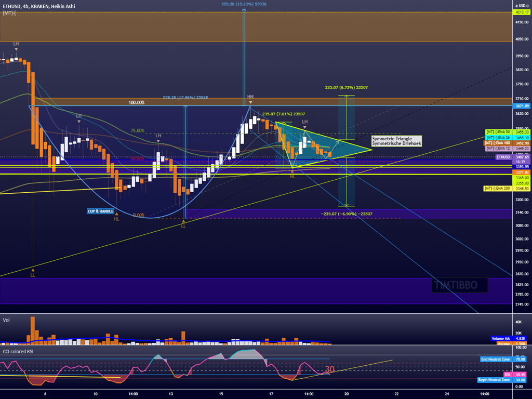The height and width of the screenshot is (399, 532).
Task: Click the LL marker at chart bottom-left
Action: pos(32,274)
